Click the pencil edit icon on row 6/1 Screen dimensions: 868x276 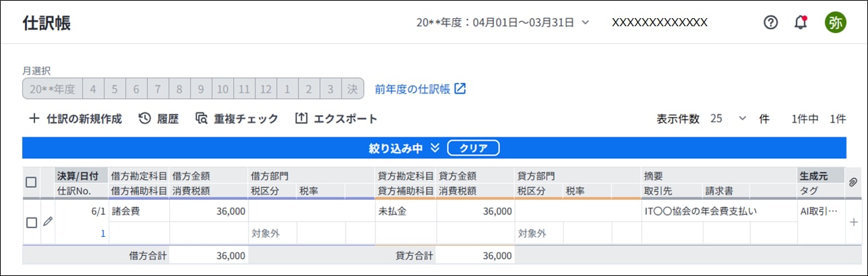pos(47,221)
